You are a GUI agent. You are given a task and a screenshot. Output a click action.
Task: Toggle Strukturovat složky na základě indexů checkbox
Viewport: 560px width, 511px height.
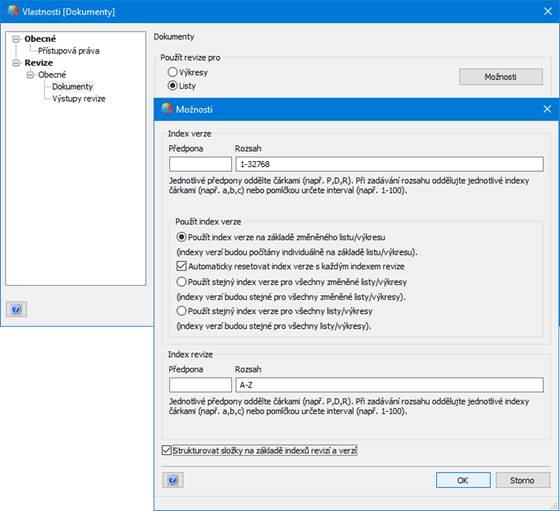click(x=166, y=450)
